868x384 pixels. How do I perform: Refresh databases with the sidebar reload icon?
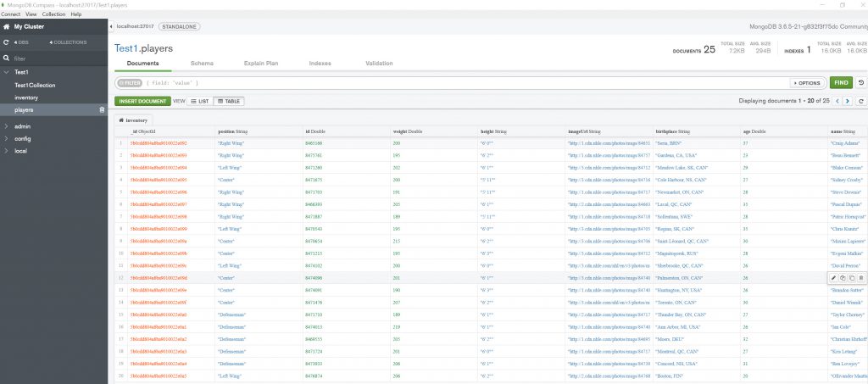7,42
